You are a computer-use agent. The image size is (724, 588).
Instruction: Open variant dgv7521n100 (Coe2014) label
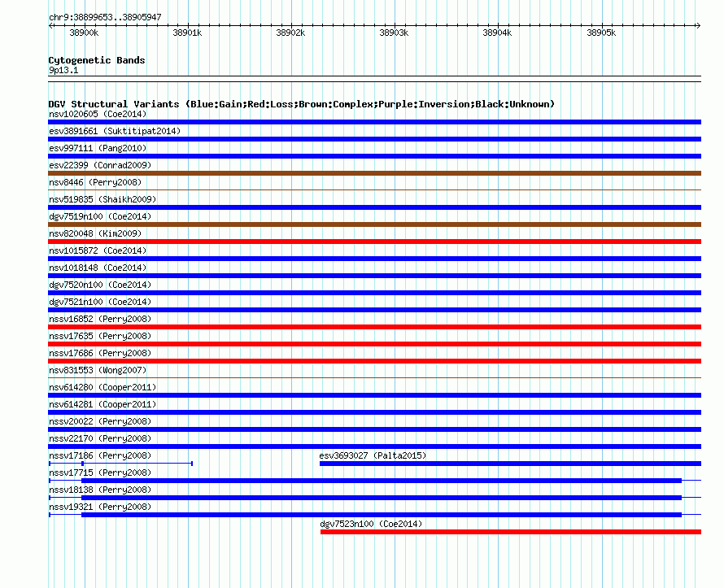tap(100, 302)
